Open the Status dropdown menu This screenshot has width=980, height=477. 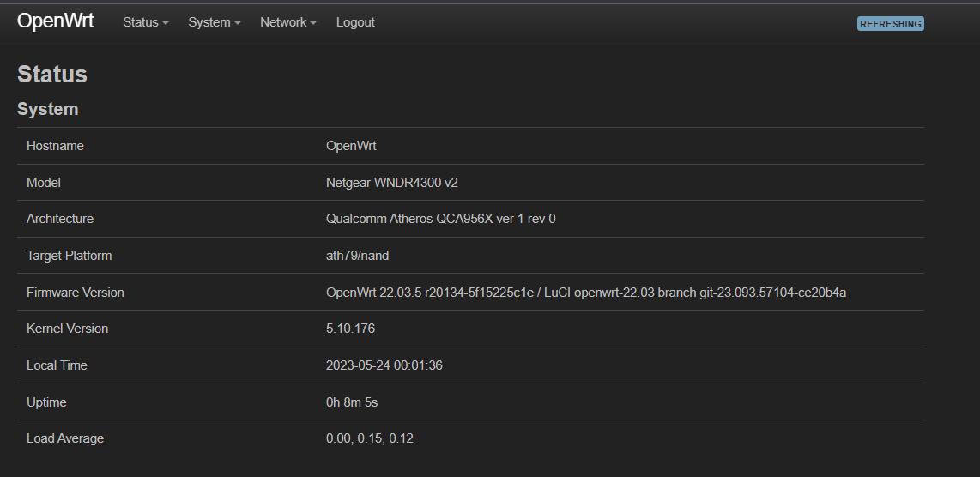coord(146,22)
